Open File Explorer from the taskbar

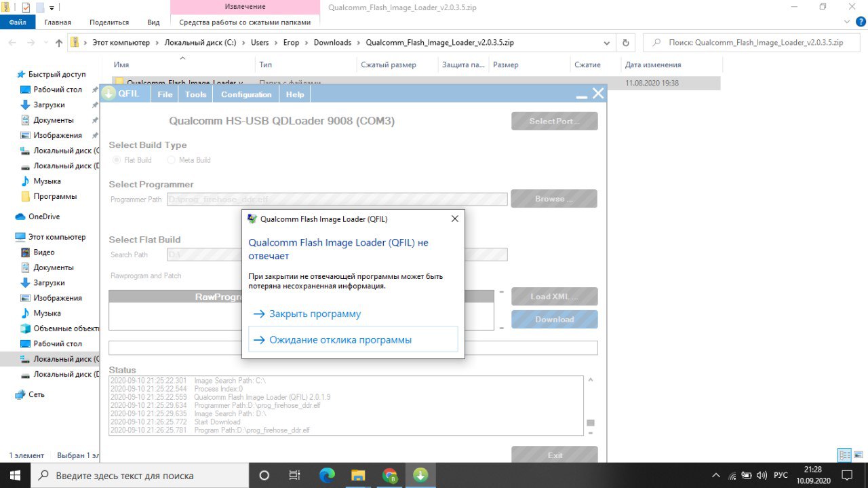click(358, 475)
